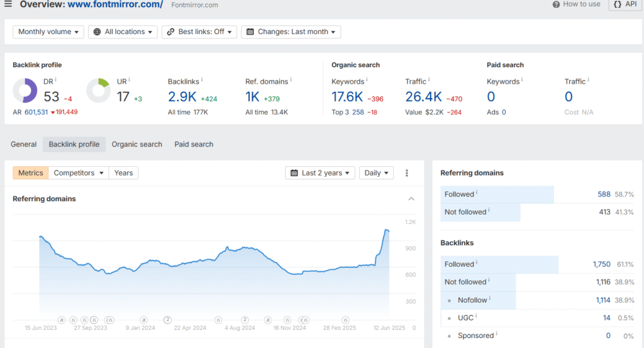
Task: Open the three-dot chart options menu
Action: [407, 173]
